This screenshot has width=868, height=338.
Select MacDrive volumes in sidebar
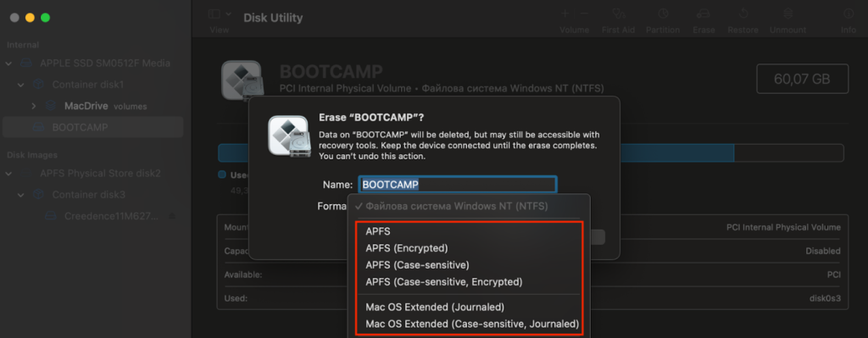(x=106, y=106)
